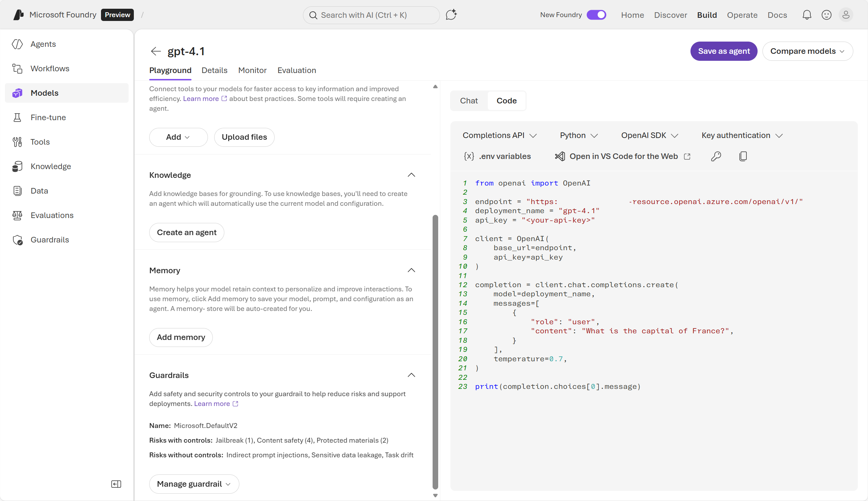Screen dimensions: 868x501
Task: Open in VS Code for the Web
Action: point(623,156)
